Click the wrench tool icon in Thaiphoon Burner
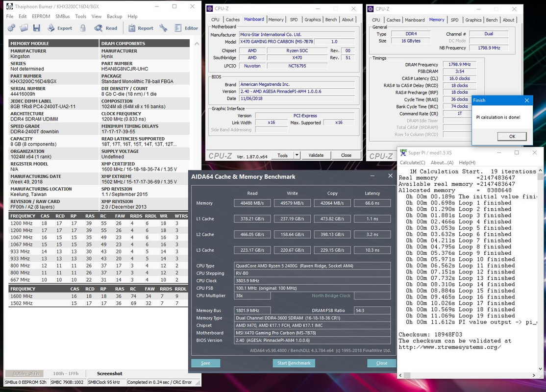The height and width of the screenshot is (392, 546). (163, 28)
